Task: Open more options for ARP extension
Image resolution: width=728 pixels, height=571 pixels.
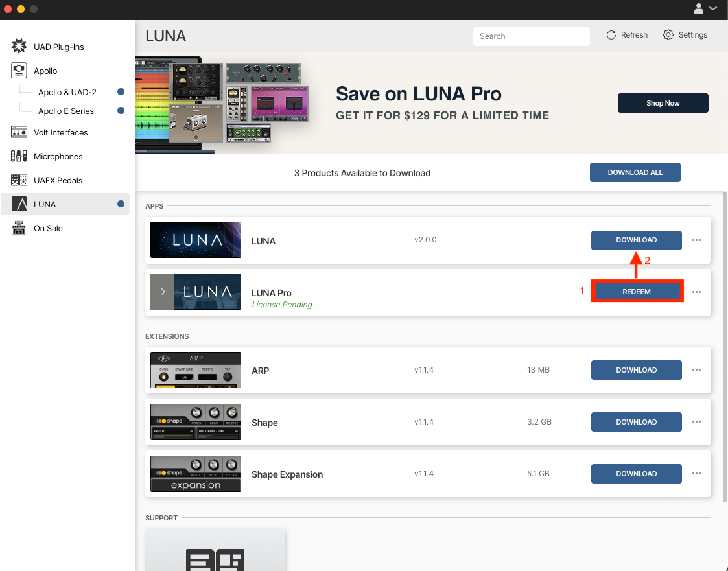Action: [x=696, y=370]
